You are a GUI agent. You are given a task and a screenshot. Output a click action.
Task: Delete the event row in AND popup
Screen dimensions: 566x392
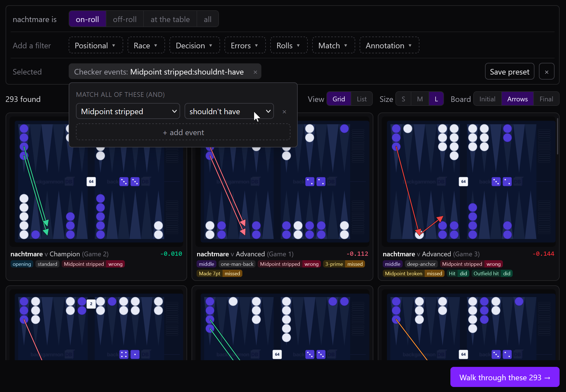pos(284,112)
